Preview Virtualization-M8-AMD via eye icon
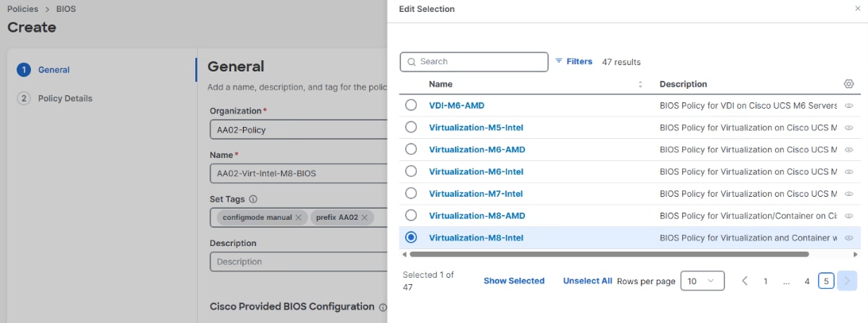The height and width of the screenshot is (323, 868). [849, 216]
